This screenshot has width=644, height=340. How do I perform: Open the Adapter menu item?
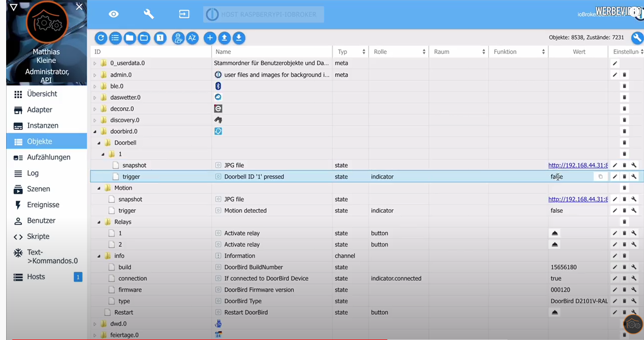pyautogui.click(x=47, y=110)
